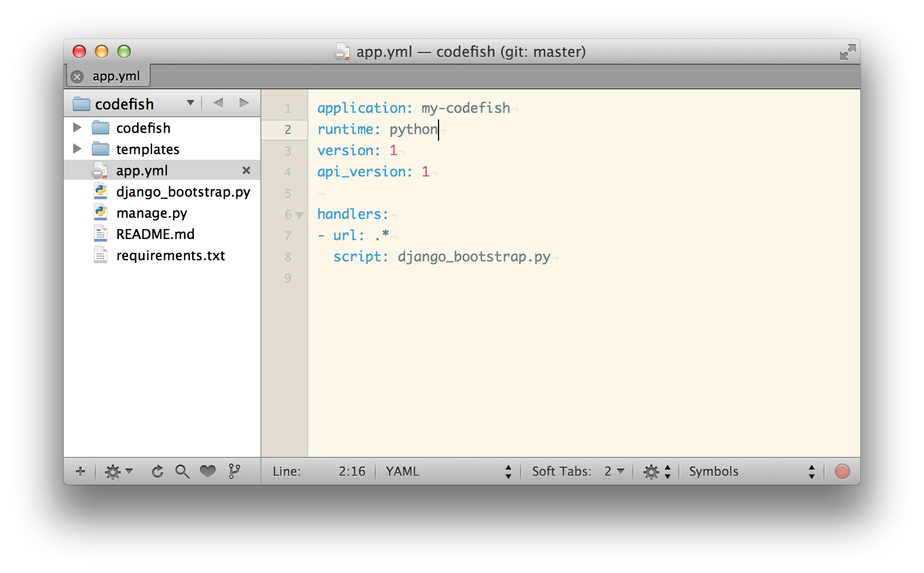Click the 'api_version' key text

[x=361, y=171]
